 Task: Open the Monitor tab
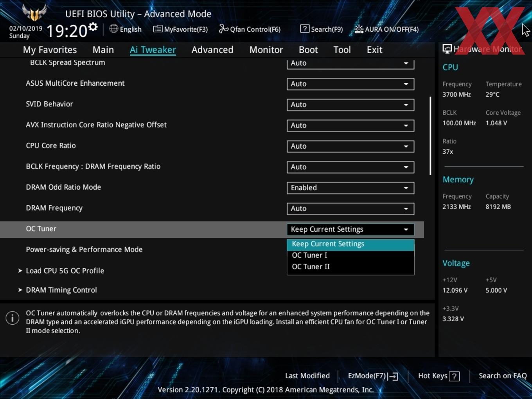point(266,50)
